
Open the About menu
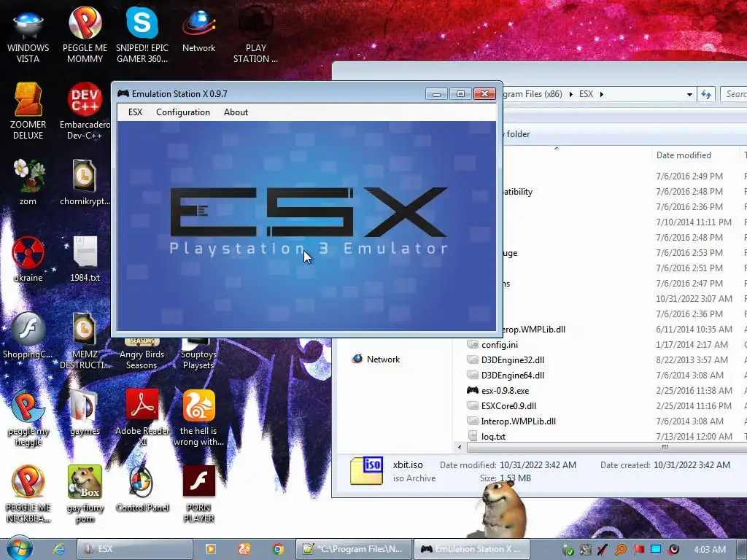pyautogui.click(x=236, y=112)
